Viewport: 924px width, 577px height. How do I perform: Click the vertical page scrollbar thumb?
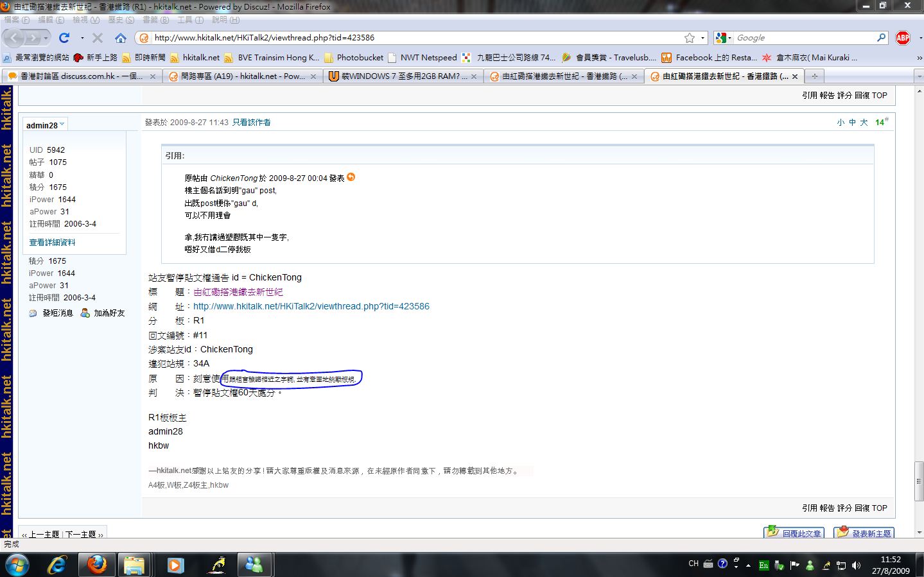pyautogui.click(x=918, y=480)
